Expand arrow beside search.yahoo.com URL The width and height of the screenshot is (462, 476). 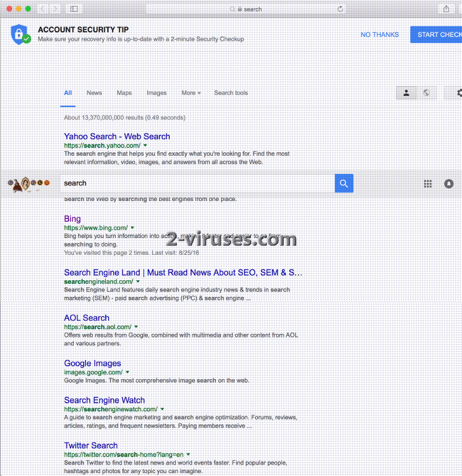(145, 146)
